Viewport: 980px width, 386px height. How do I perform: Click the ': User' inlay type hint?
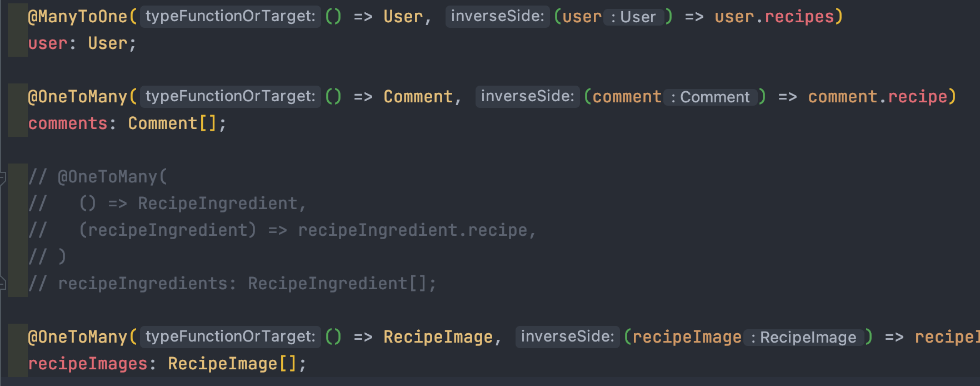633,17
